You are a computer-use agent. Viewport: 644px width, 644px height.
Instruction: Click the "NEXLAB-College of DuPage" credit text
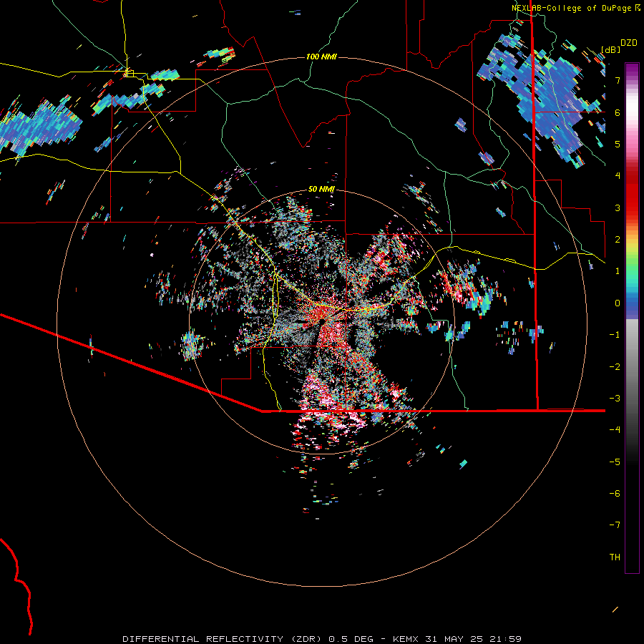571,8
